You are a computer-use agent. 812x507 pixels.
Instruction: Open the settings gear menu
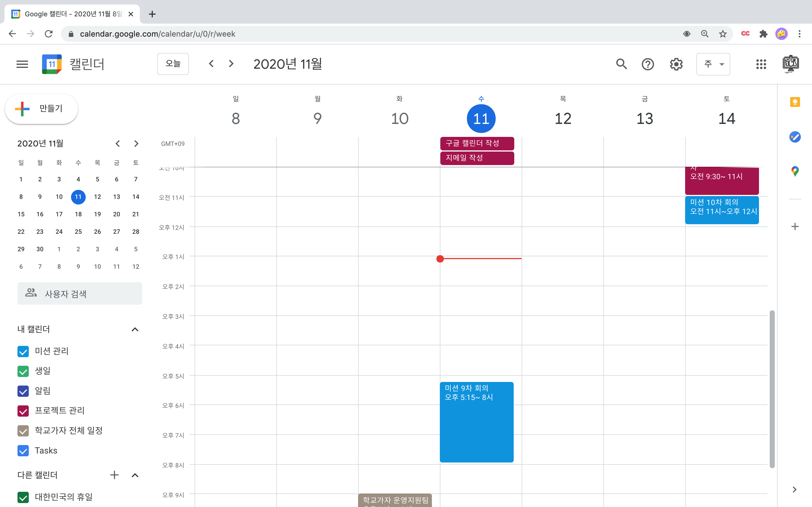(676, 64)
